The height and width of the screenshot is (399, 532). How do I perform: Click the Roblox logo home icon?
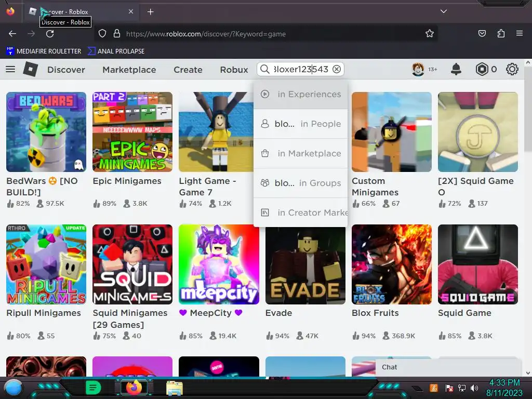30,69
